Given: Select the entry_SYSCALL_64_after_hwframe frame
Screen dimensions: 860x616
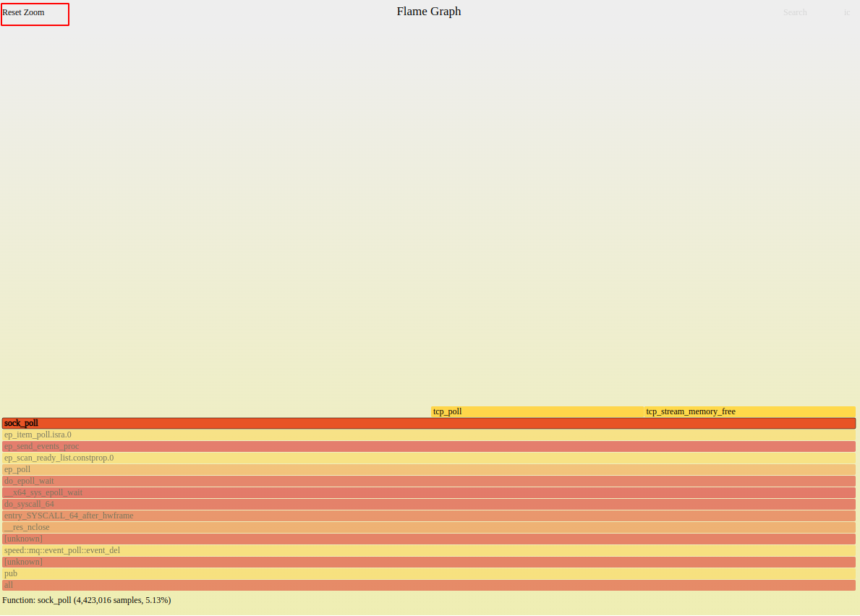Looking at the screenshot, I should 428,516.
